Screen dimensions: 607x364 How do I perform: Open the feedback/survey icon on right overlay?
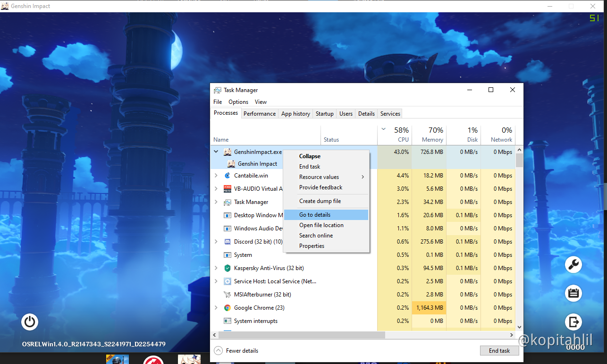[573, 293]
